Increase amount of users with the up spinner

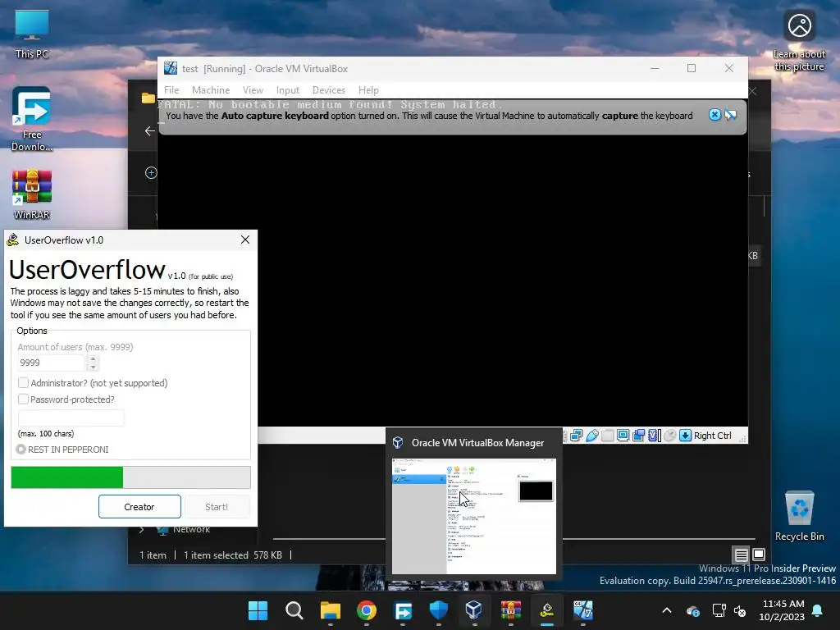(x=93, y=358)
